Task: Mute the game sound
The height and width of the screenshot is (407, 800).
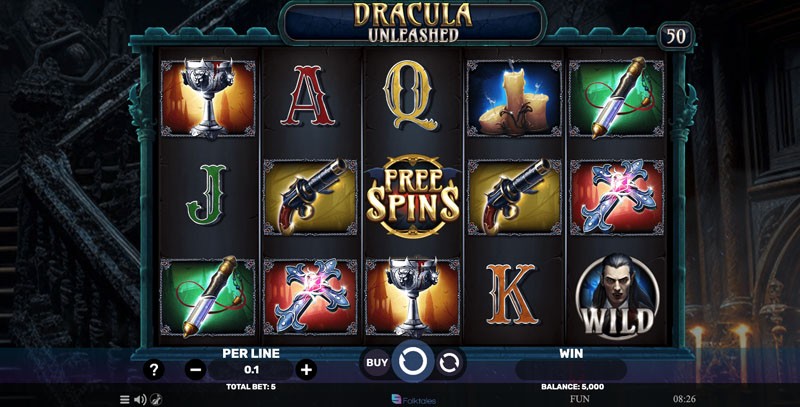Action: [140, 399]
